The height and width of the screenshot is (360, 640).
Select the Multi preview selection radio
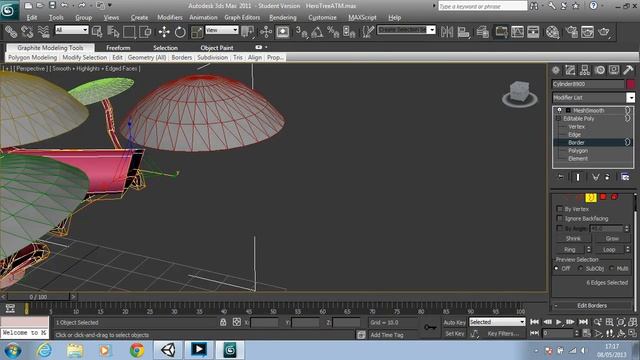(611, 268)
